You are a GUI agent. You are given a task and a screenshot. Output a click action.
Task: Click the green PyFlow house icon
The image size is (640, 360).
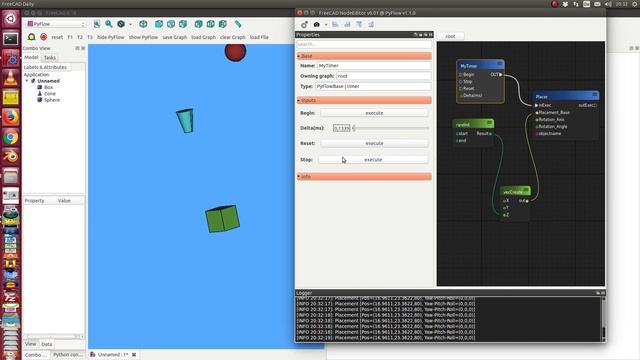point(31,37)
